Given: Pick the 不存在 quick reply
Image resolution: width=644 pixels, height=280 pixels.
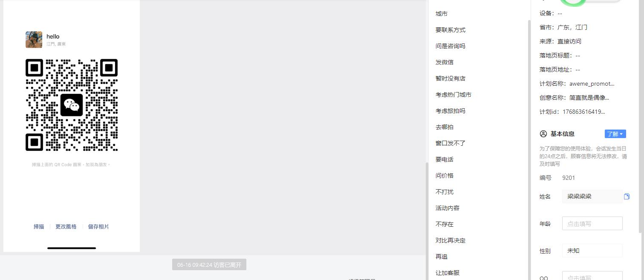Looking at the screenshot, I should 445,224.
